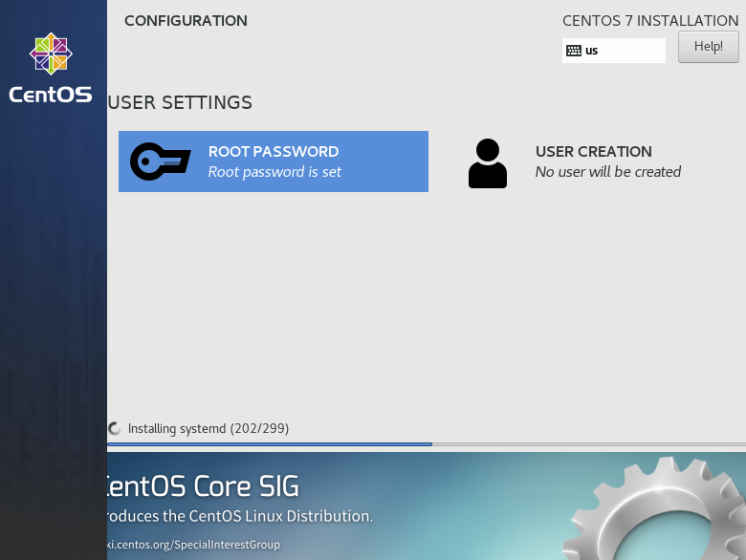Click 'Root password is set' status text

coord(274,172)
